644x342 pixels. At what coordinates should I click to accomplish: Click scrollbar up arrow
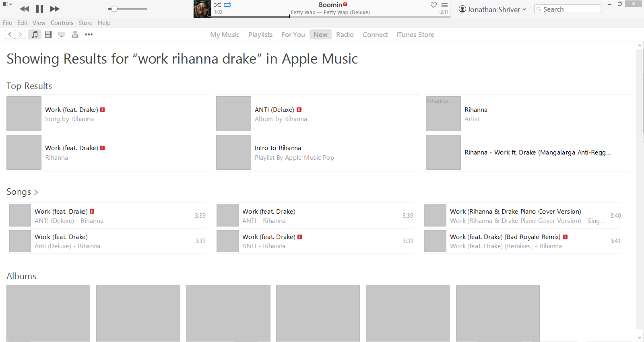[639, 45]
